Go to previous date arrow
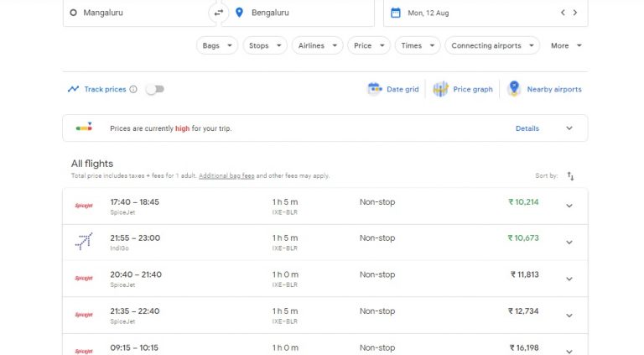Image resolution: width=644 pixels, height=355 pixels. pyautogui.click(x=563, y=13)
